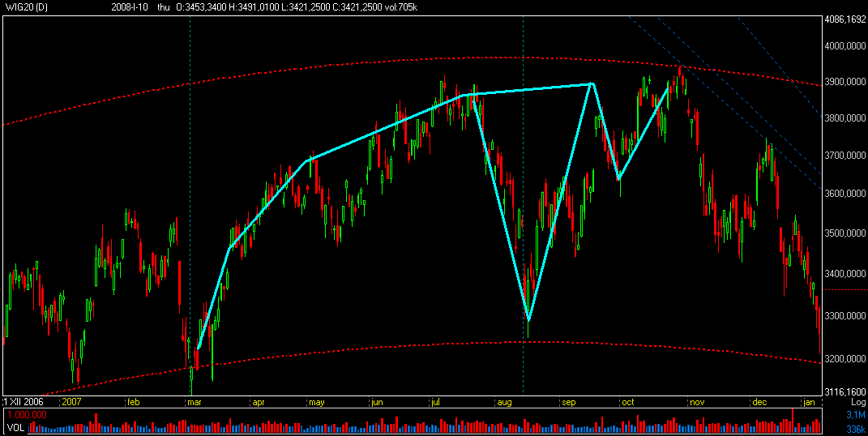
Task: Click the mar month label
Action: (x=195, y=402)
